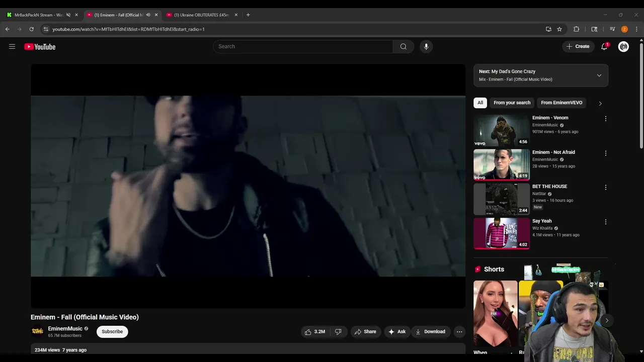Open the Chrome three-dot menu

636,29
